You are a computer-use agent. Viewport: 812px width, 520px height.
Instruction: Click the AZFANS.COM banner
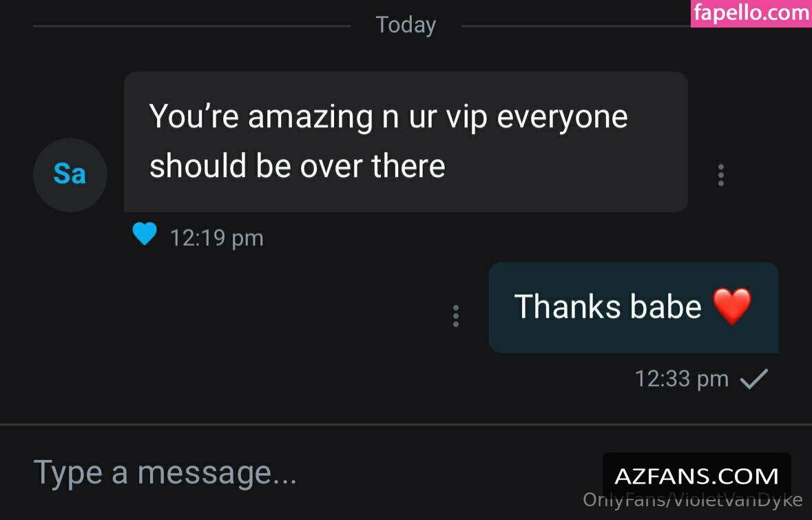pyautogui.click(x=696, y=476)
